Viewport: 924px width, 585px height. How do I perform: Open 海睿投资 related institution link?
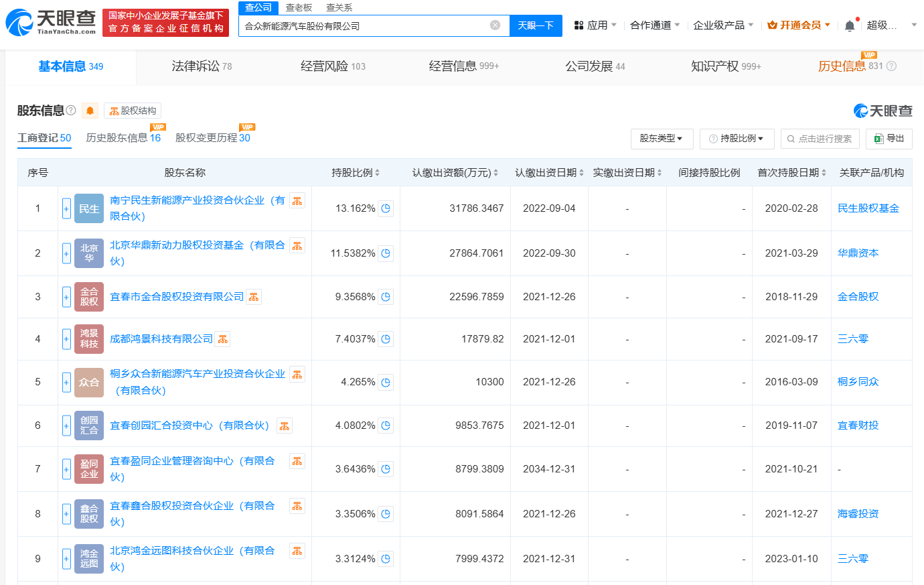tap(858, 514)
